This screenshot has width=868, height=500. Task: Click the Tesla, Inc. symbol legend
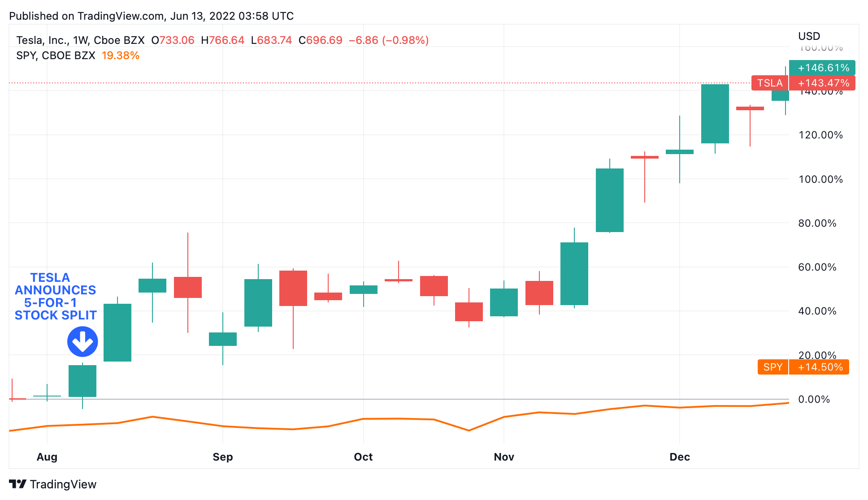click(80, 40)
